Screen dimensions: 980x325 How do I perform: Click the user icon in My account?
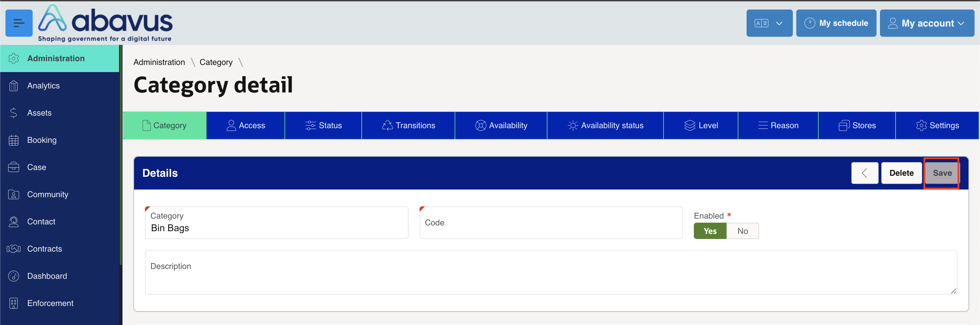893,23
